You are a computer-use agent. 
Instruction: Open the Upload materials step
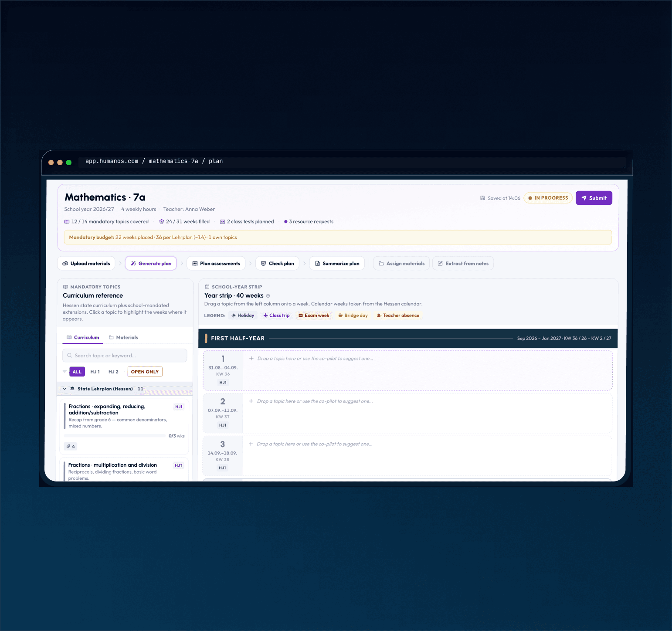[86, 263]
